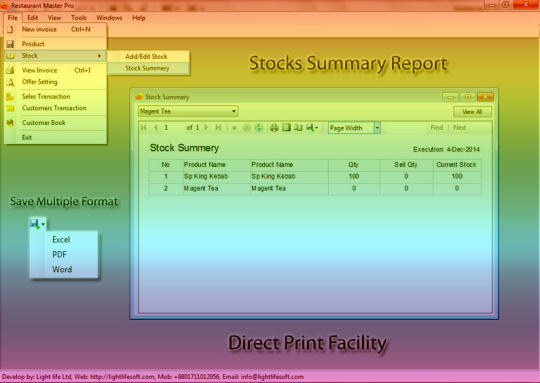Open the Edit menu
This screenshot has height=383, width=540.
[x=33, y=18]
